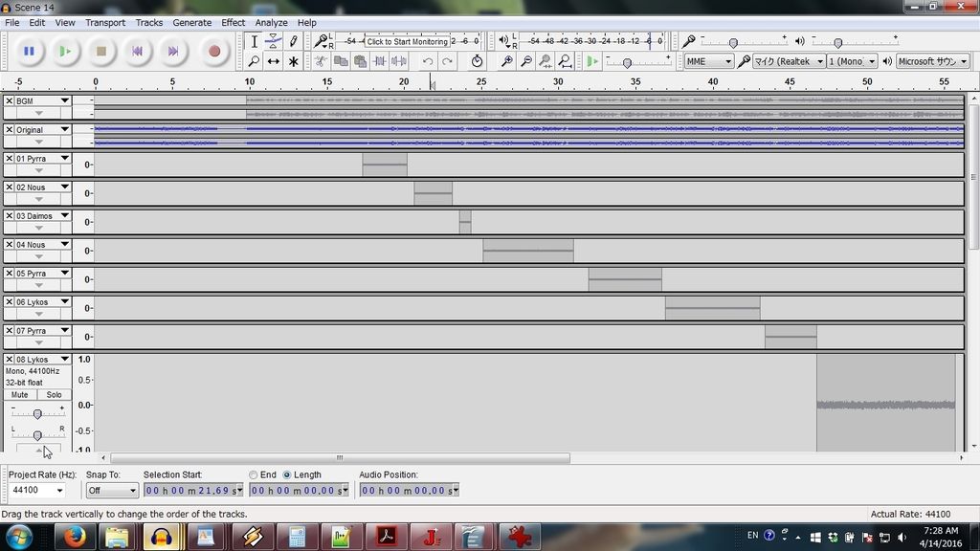Viewport: 980px width, 551px height.
Task: Mute the 08 Lykos track
Action: click(20, 394)
